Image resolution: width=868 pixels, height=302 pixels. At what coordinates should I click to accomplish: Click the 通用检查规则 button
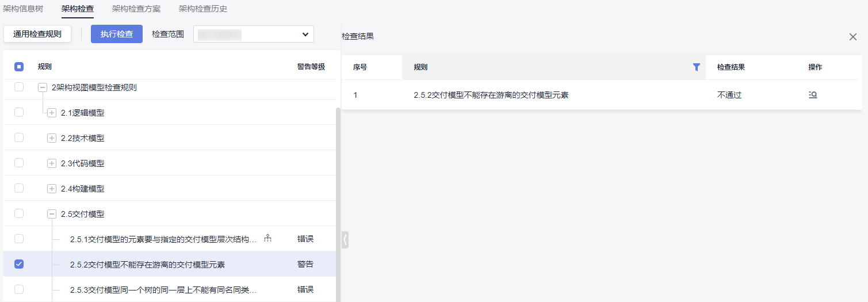(x=37, y=34)
